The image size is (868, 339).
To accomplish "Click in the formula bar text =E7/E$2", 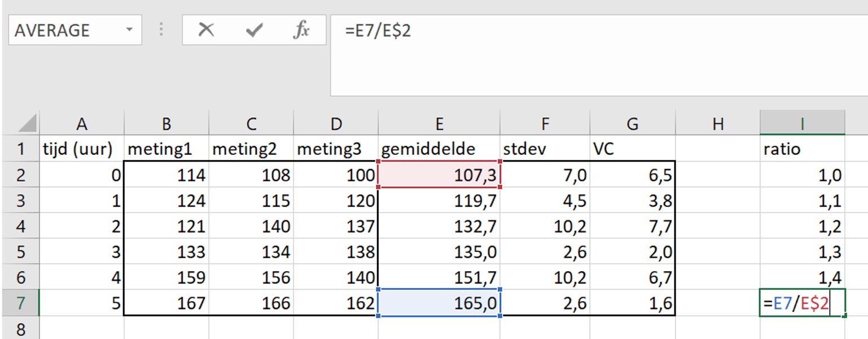I will tap(378, 31).
